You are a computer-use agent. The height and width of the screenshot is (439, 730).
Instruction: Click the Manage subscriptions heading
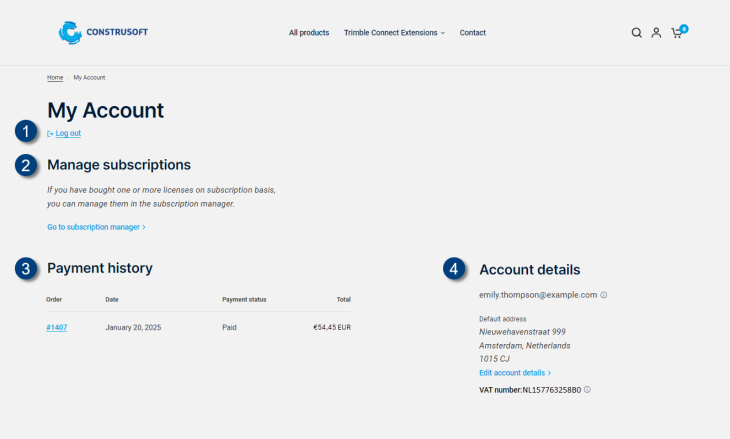click(x=119, y=165)
